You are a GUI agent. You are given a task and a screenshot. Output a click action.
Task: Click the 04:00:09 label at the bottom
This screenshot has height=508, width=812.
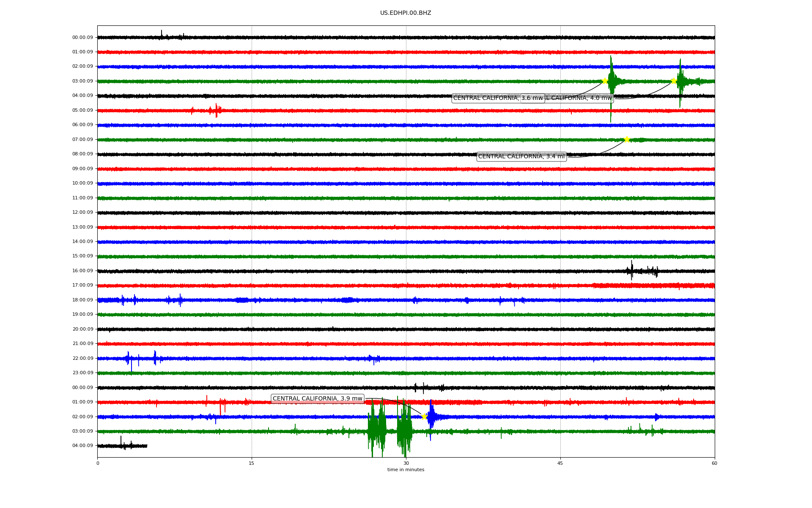coord(82,446)
